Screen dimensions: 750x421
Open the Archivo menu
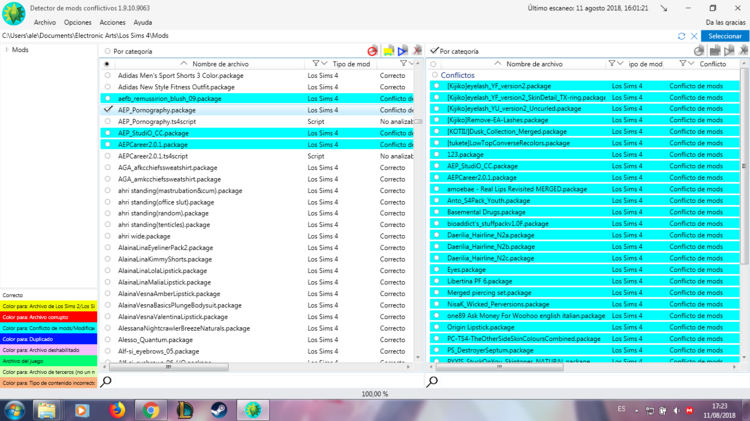click(x=44, y=22)
